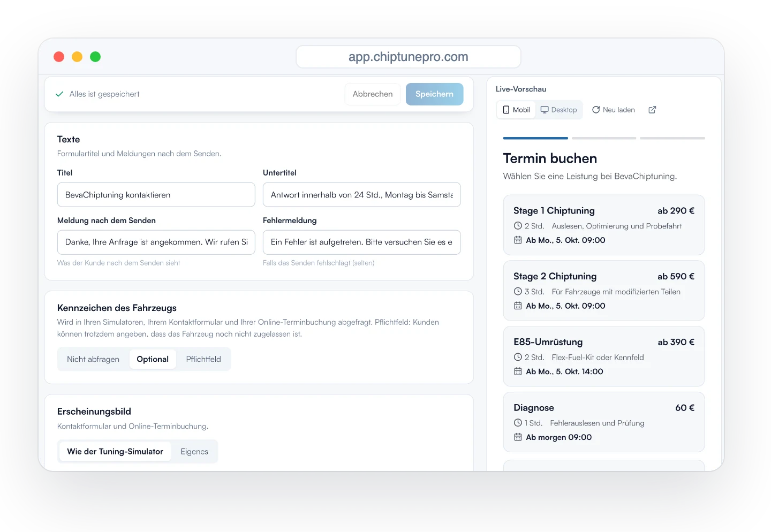Screen dimensions: 771x532
Task: Click the calendar icon in Stage 1 Chiptuning card
Action: [x=518, y=240]
